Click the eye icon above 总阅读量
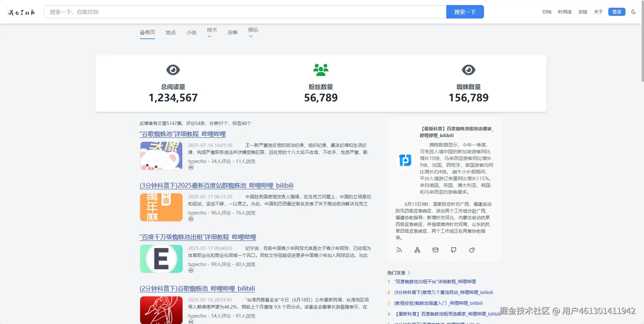This screenshot has height=324, width=644. point(173,70)
